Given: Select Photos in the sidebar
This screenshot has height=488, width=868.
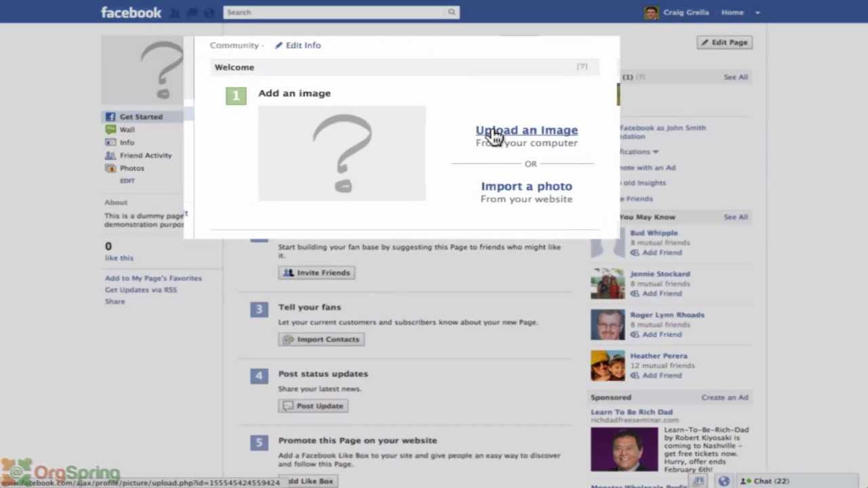Looking at the screenshot, I should 132,168.
